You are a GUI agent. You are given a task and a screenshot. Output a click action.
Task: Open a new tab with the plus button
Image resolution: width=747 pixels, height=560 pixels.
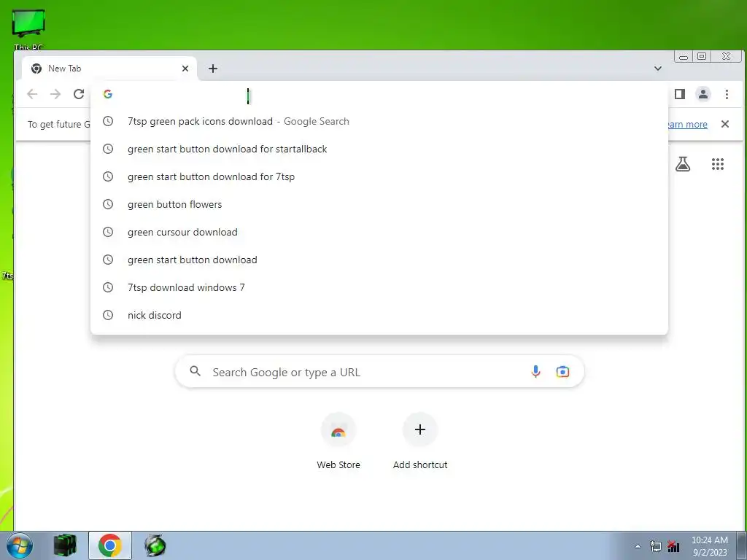click(x=213, y=69)
